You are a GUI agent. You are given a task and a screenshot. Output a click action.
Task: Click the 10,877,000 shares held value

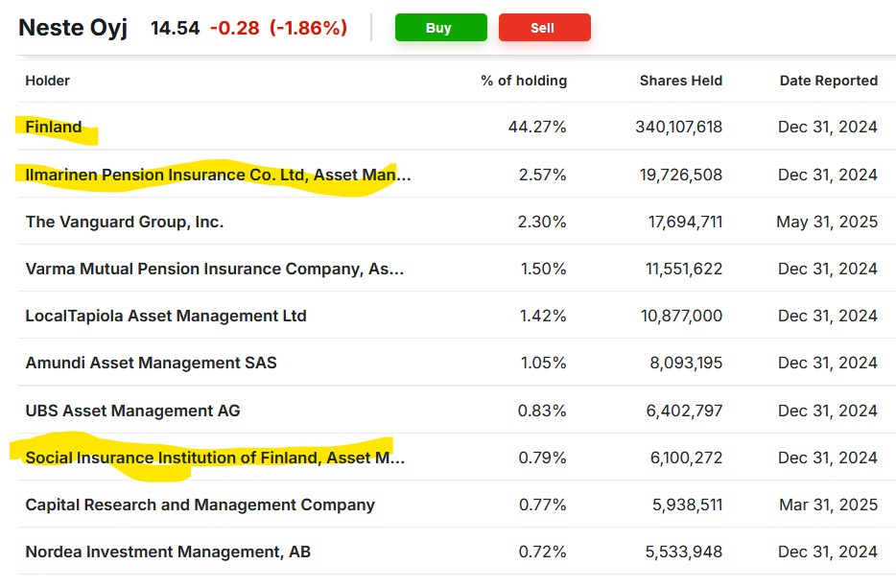[682, 316]
